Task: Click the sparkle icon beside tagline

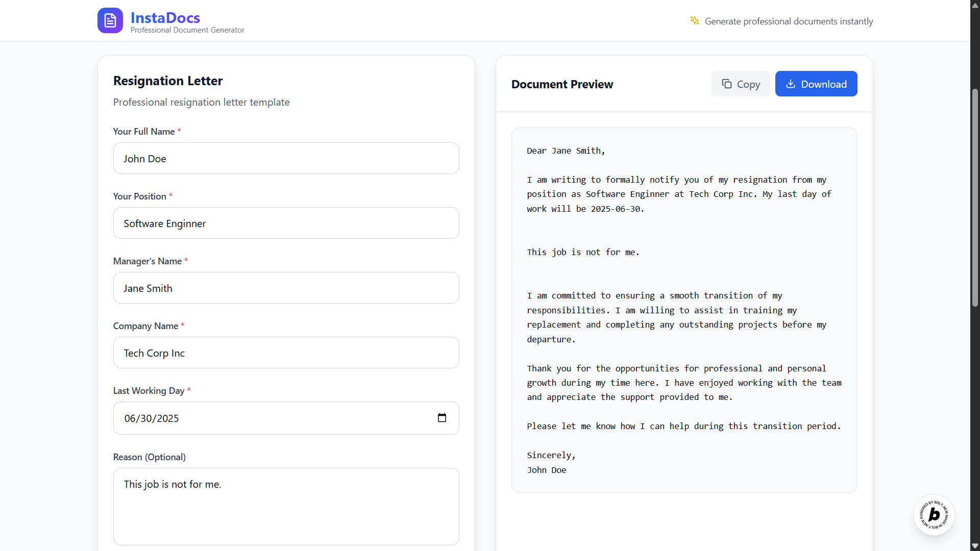Action: point(695,20)
